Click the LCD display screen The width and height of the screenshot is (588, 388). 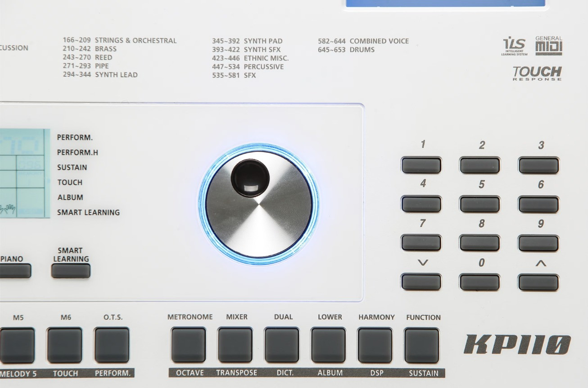click(x=25, y=173)
